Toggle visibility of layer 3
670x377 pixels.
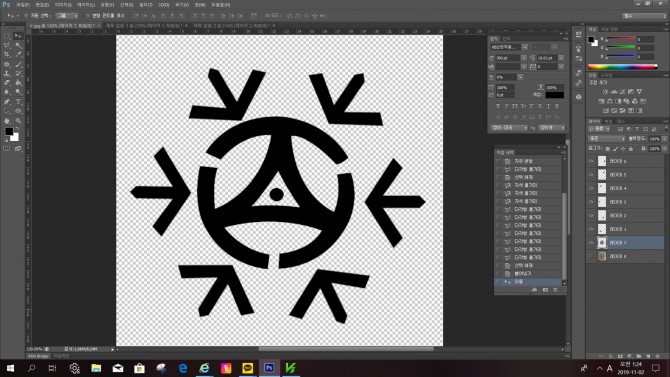591,202
